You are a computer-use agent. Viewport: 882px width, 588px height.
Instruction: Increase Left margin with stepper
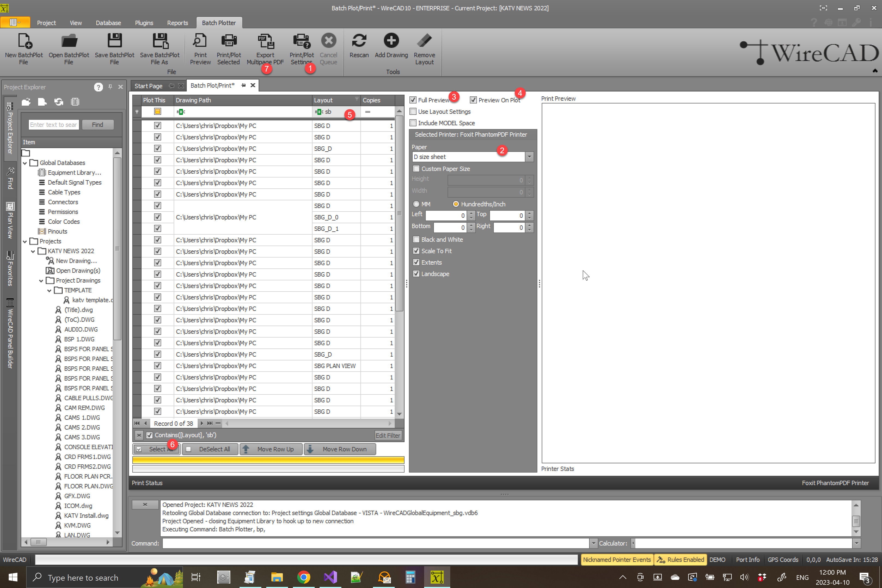point(471,213)
